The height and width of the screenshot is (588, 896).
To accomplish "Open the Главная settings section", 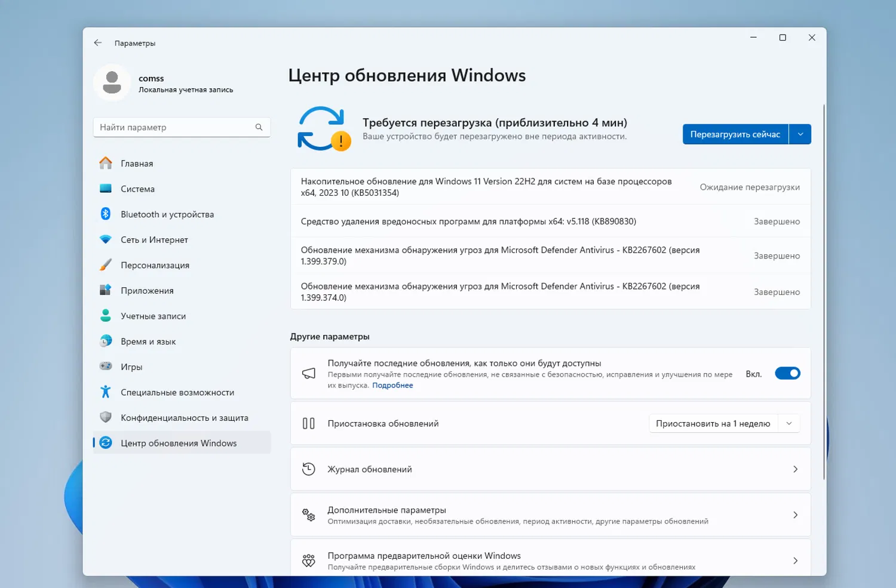I will coord(182,163).
